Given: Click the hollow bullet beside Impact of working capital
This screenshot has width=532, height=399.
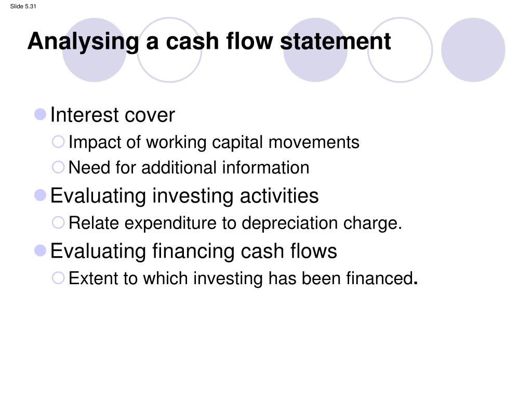Looking at the screenshot, I should (x=58, y=142).
